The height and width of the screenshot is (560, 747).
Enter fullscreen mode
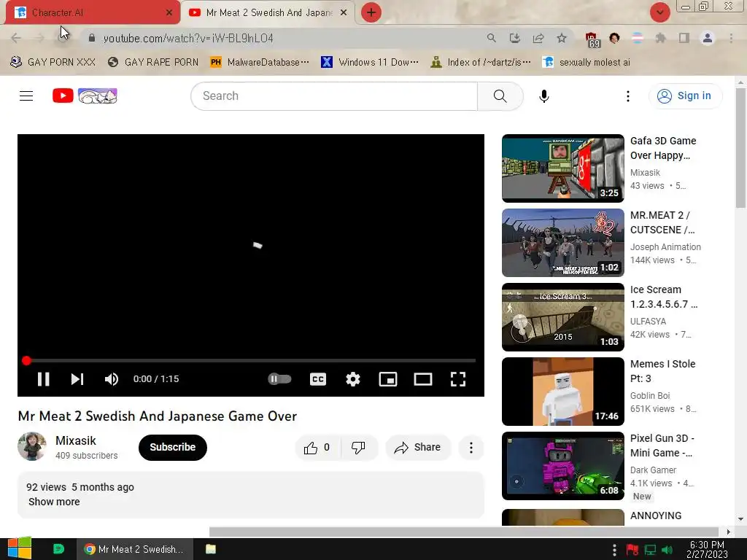coord(458,379)
